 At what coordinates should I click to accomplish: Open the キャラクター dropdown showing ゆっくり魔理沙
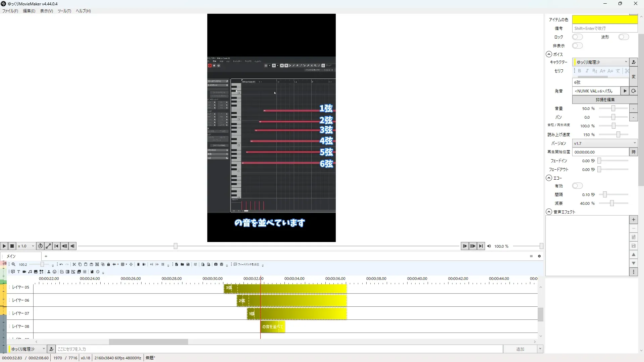click(600, 62)
